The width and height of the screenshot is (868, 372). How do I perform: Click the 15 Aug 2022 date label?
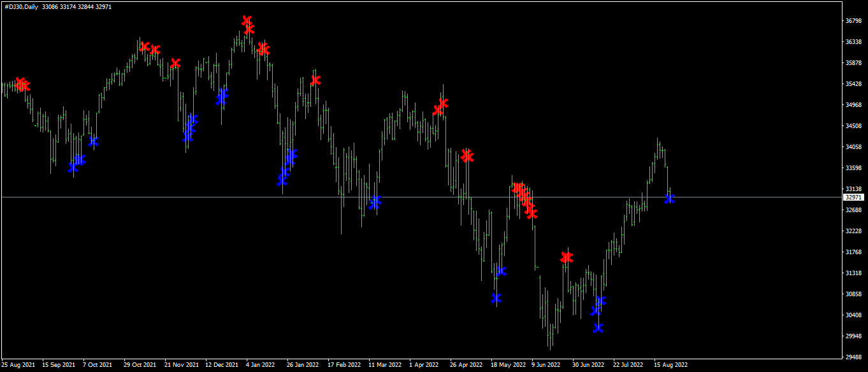point(670,366)
